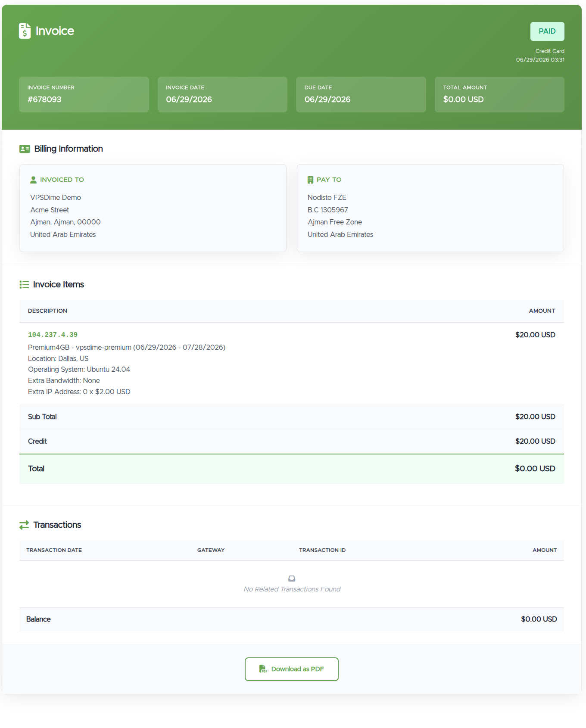
Task: Click Extra IP Address line
Action: click(x=79, y=392)
